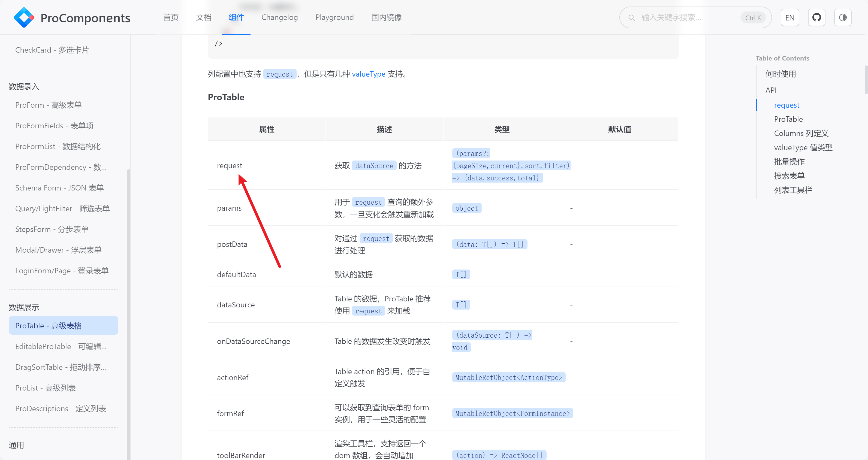Open DragSortTable sidebar entry

(x=63, y=367)
